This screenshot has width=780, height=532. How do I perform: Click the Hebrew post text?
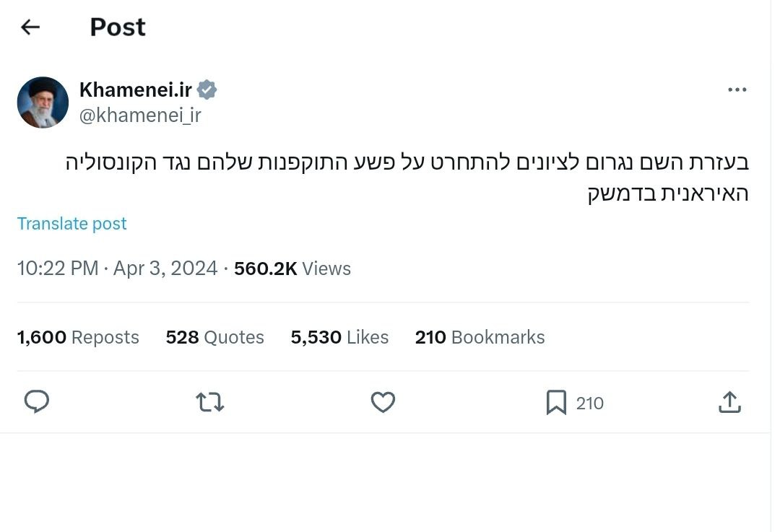[x=407, y=178]
